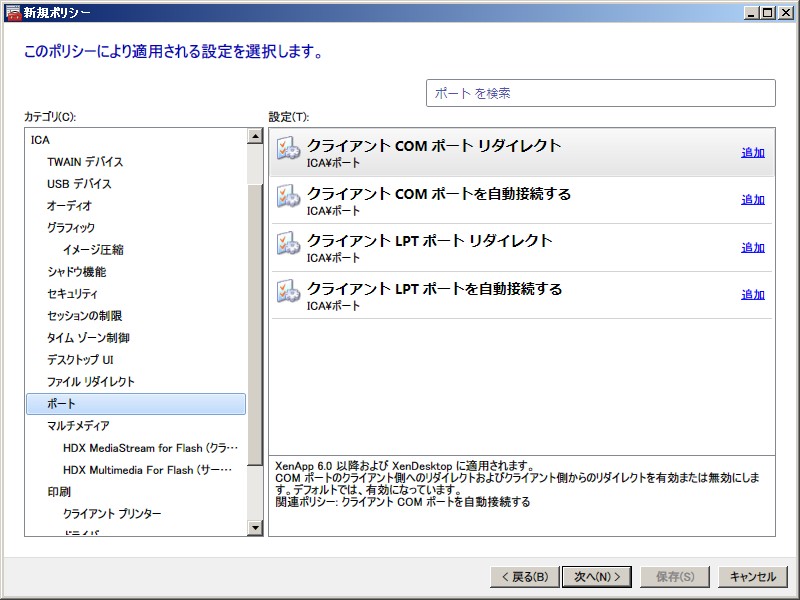Open the クライアント プリンター subcategory
The height and width of the screenshot is (600, 800).
tap(111, 514)
